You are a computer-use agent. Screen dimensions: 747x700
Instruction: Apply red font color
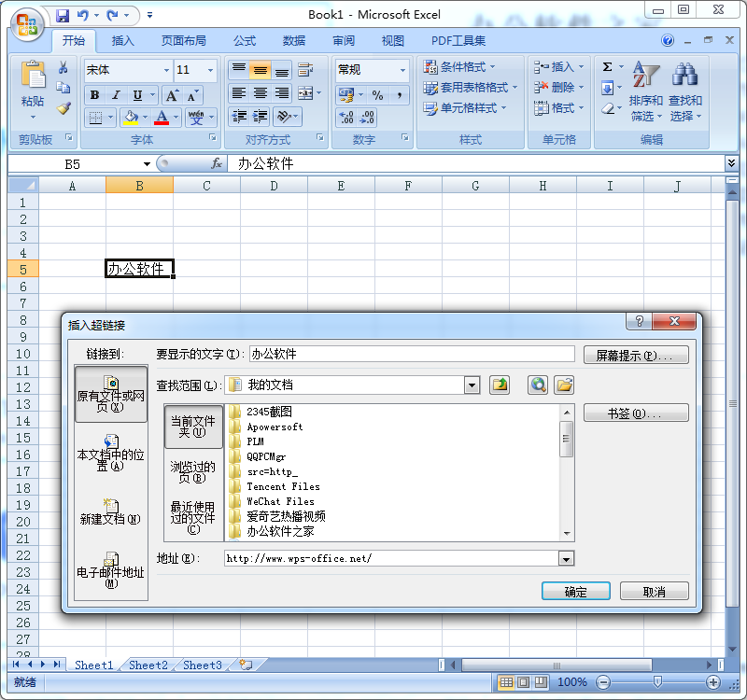click(162, 117)
